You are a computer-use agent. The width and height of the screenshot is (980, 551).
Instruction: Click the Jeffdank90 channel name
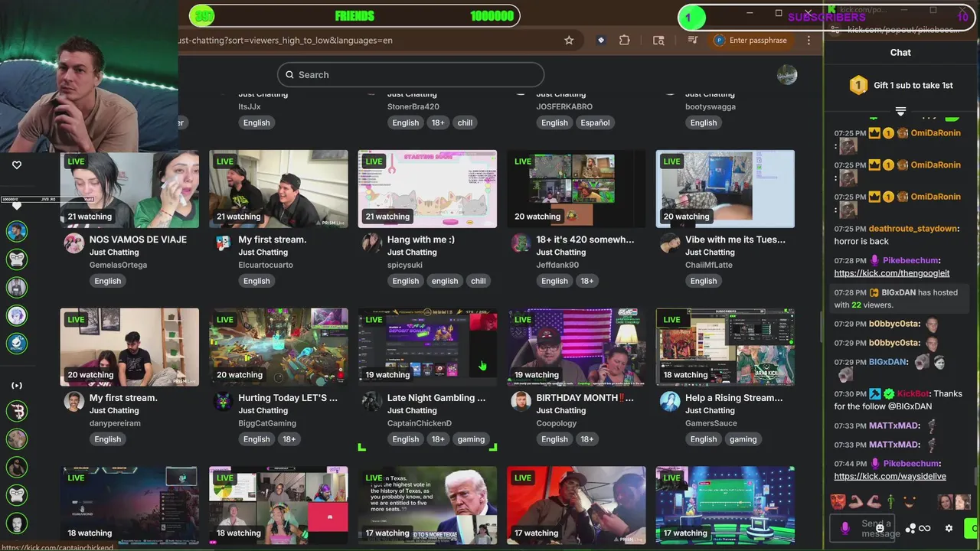click(557, 265)
